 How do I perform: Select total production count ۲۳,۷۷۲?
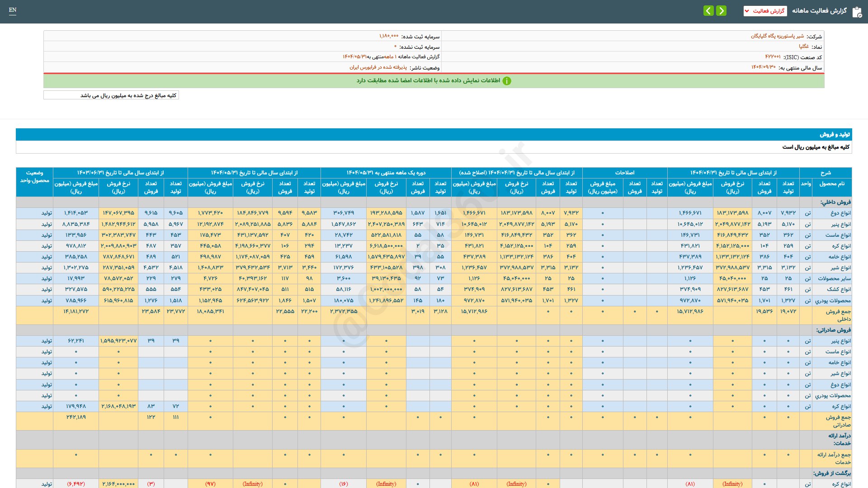tap(176, 311)
